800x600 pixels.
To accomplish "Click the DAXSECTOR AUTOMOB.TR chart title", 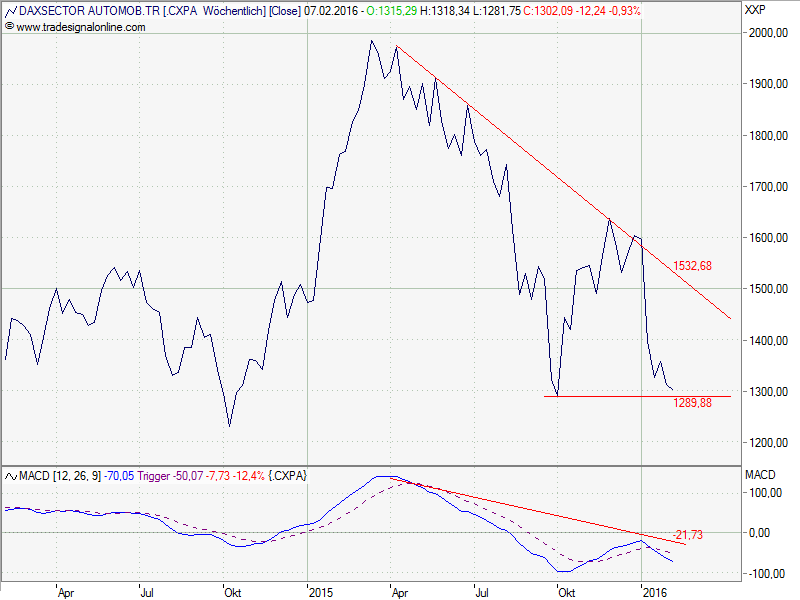I will point(86,11).
